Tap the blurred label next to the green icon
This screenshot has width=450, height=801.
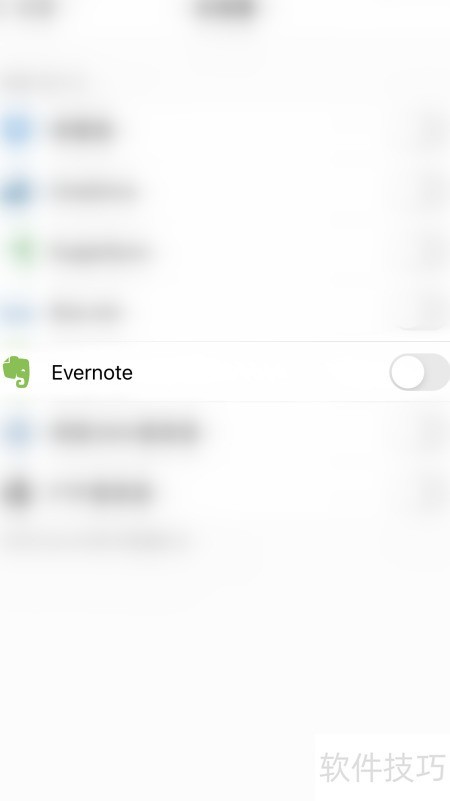(101, 252)
